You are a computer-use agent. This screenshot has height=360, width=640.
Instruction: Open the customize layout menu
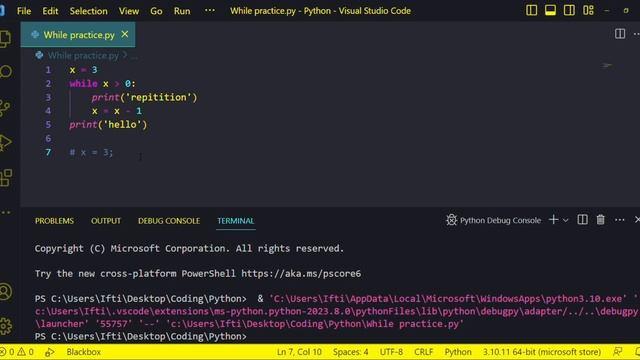click(x=588, y=10)
